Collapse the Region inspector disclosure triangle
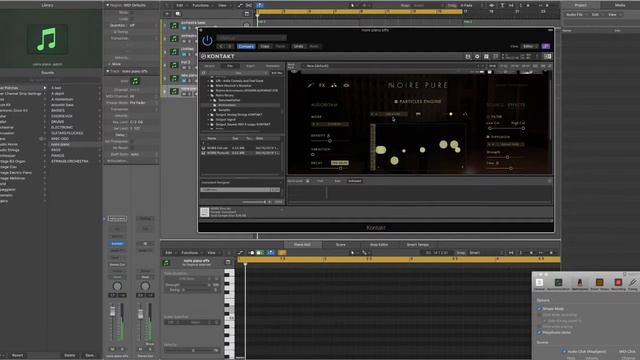640x360 pixels. (x=108, y=5)
